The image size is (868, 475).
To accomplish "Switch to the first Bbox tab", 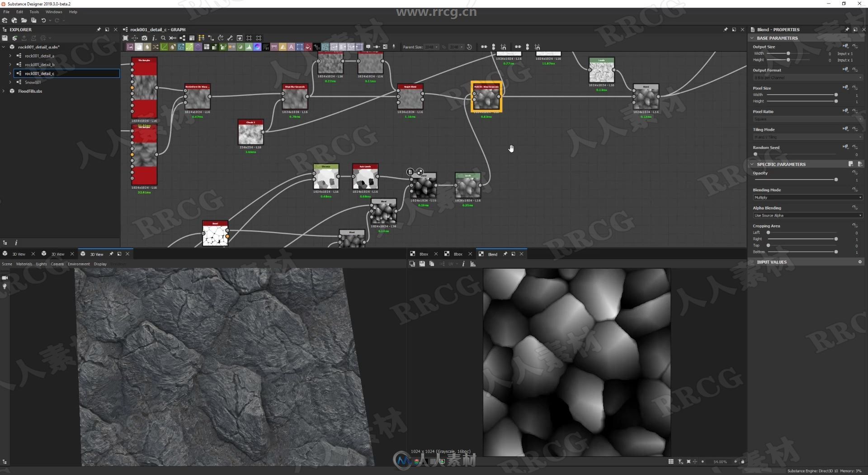I will point(424,254).
